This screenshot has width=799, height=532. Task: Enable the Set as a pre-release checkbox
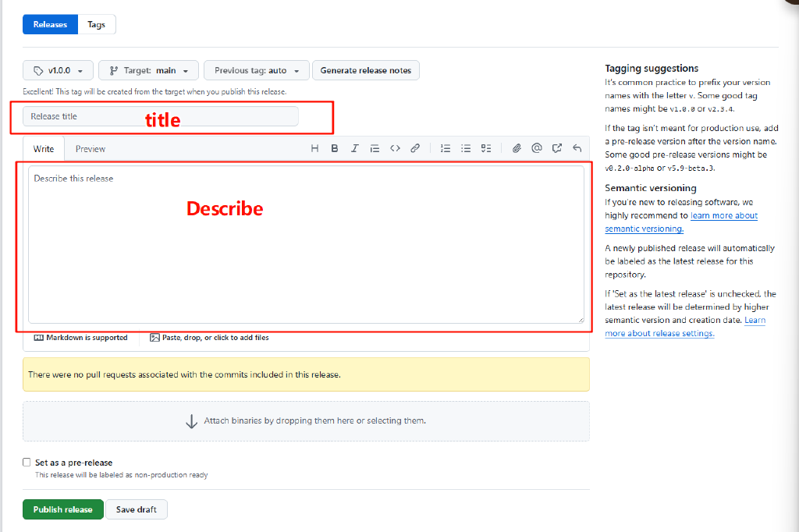tap(27, 462)
